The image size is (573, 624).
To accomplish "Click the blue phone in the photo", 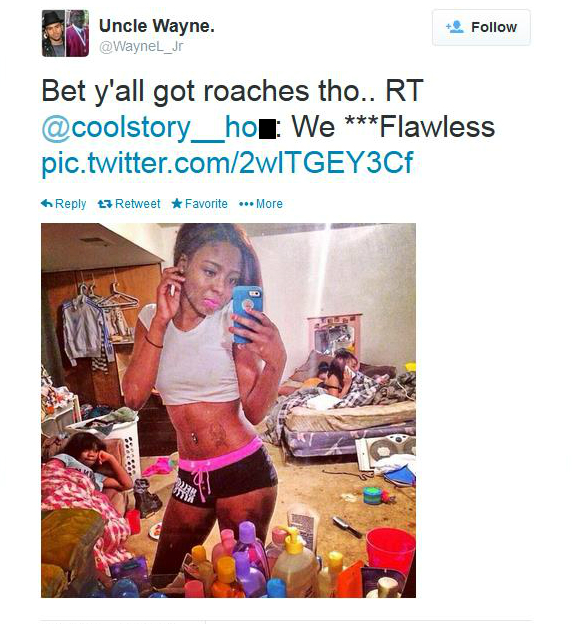I will (247, 314).
